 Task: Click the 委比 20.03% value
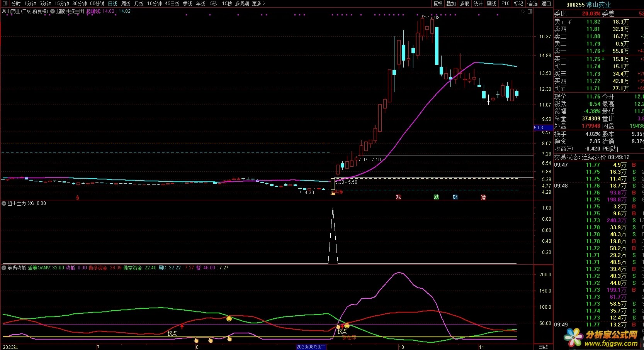[x=591, y=14]
